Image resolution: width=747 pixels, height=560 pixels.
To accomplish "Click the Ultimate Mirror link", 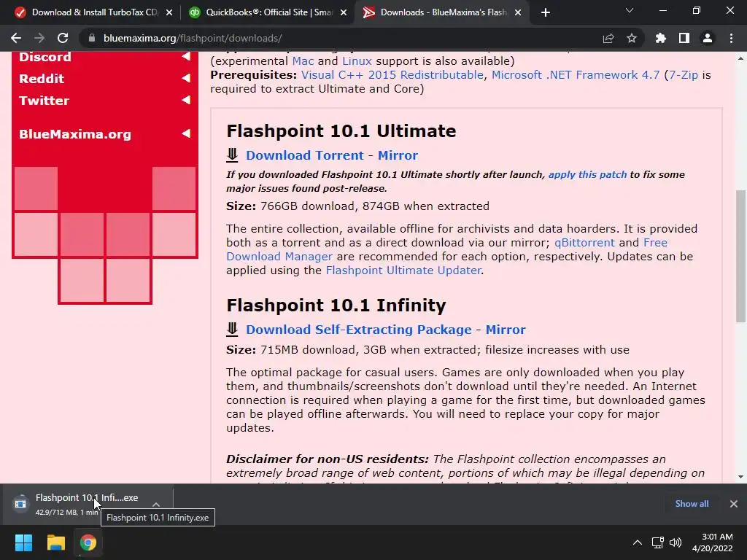I will [398, 155].
